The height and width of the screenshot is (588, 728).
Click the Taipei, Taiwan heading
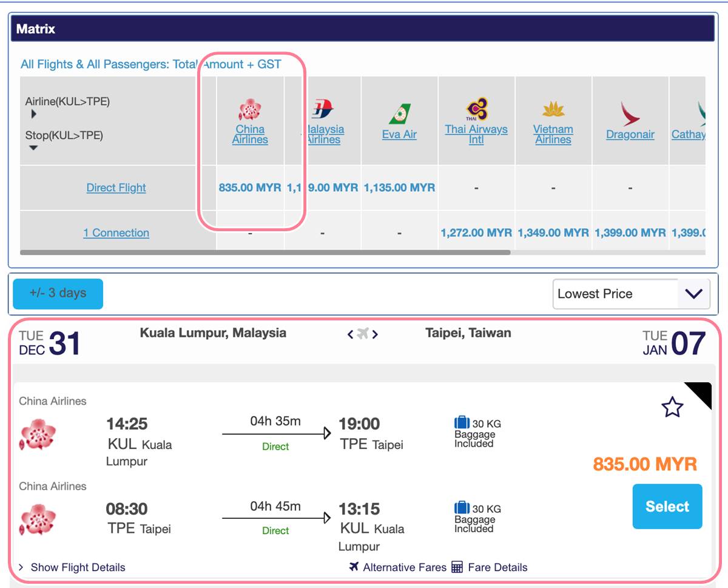point(468,333)
